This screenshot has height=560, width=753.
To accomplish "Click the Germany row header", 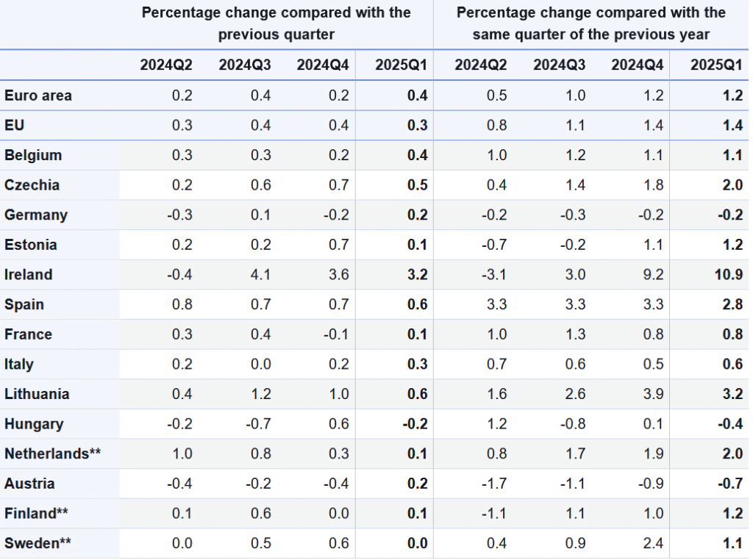I will 36,215.
